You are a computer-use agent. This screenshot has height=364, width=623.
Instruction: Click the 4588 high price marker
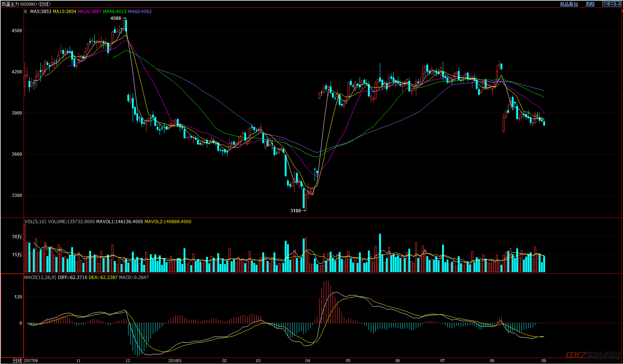point(116,18)
